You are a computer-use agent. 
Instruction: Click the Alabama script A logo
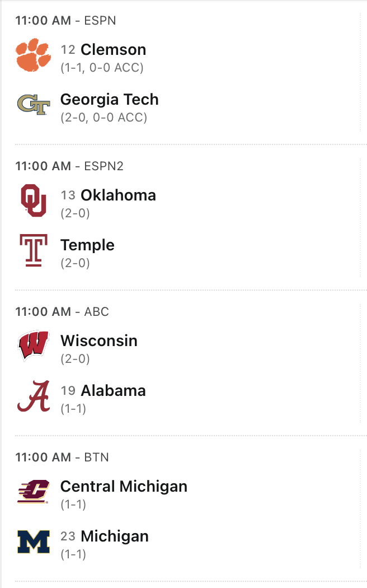(x=33, y=396)
